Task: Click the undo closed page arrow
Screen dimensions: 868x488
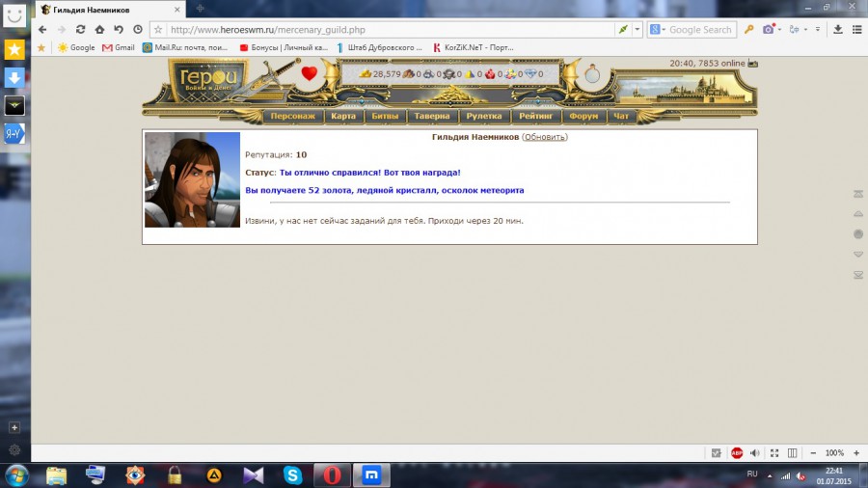Action: click(x=119, y=29)
